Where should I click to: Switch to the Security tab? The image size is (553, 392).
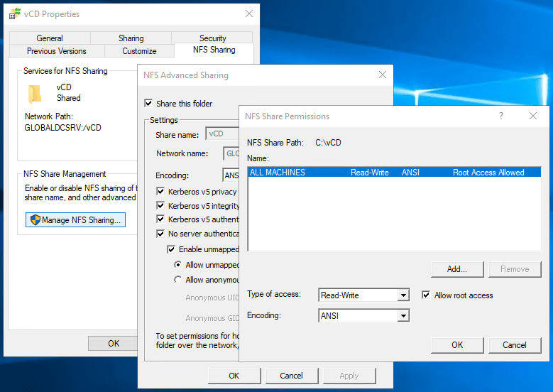[x=212, y=38]
